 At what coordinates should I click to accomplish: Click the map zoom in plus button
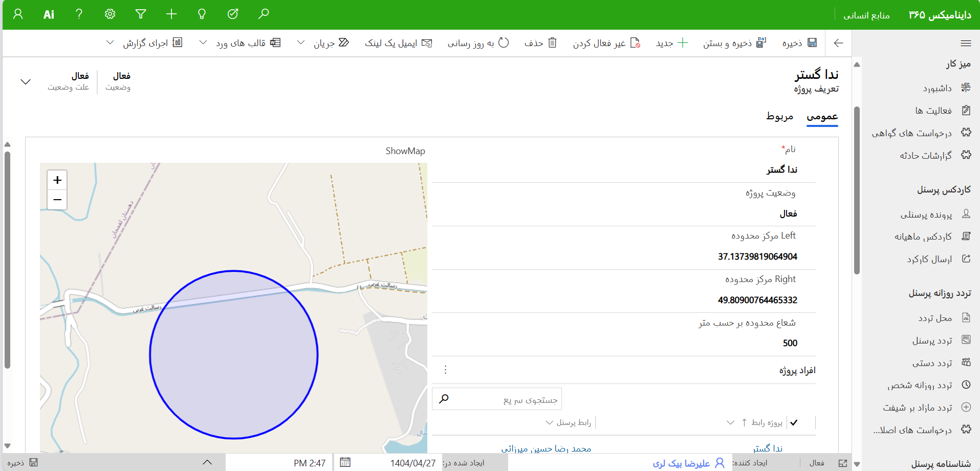(57, 180)
